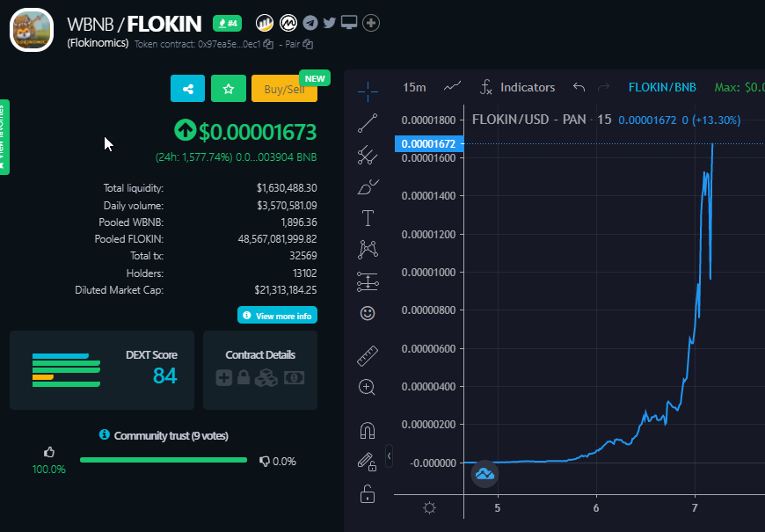Select the crosshair cursor tool
Screen dimensions: 765x532
point(368,91)
